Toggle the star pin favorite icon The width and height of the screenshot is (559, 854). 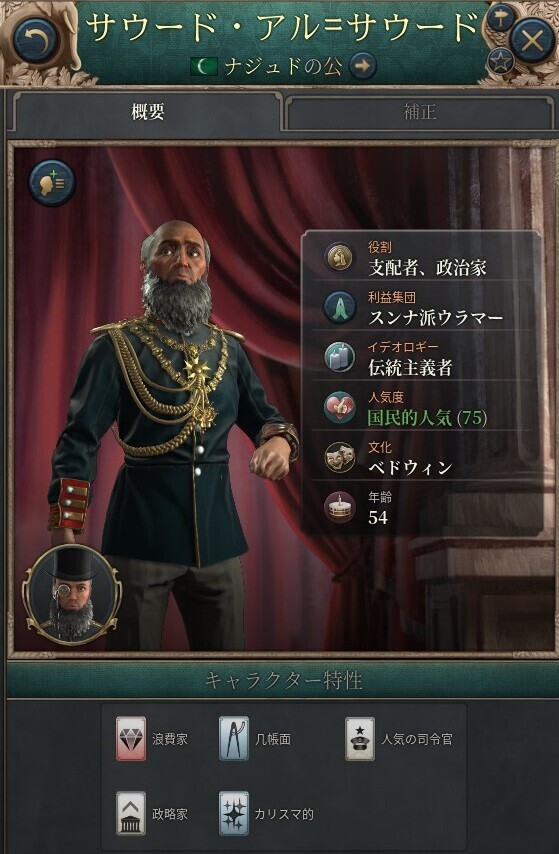[500, 61]
